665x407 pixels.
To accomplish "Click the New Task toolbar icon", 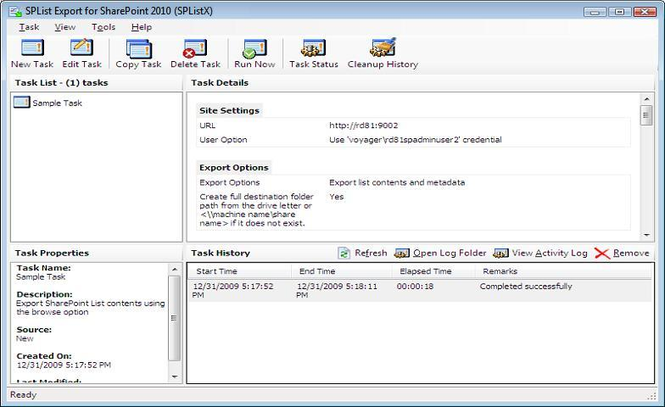I will point(32,47).
